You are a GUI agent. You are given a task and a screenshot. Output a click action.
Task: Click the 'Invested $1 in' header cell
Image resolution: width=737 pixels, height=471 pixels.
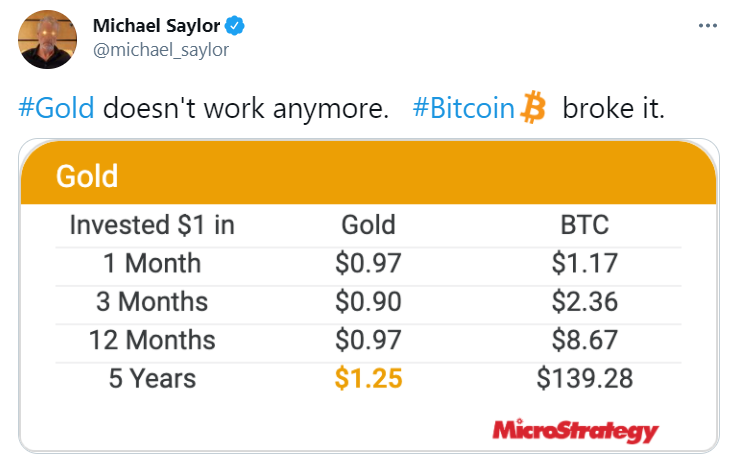152,225
